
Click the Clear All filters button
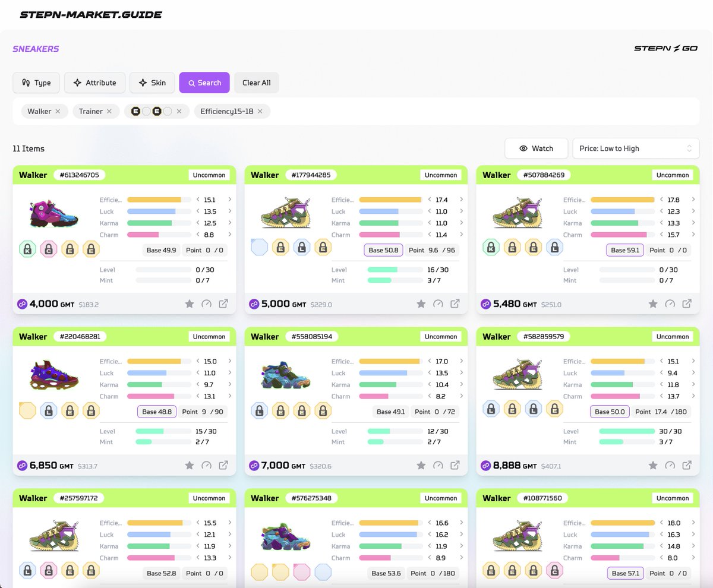[x=256, y=83]
